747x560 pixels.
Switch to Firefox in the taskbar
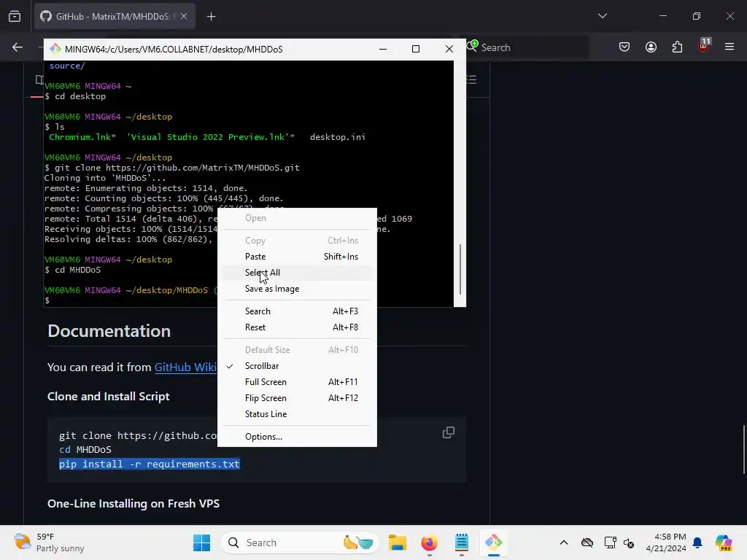[429, 542]
